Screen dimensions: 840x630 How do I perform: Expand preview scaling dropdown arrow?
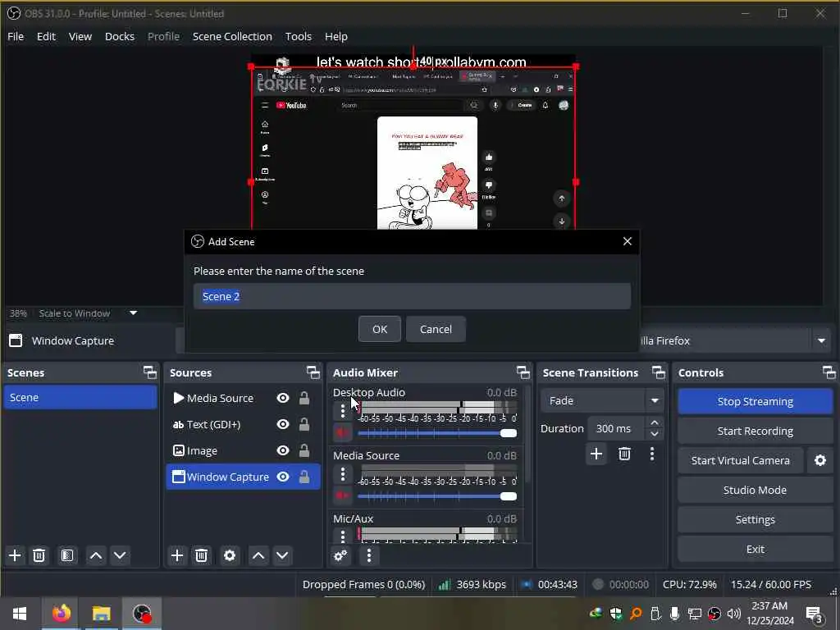134,313
